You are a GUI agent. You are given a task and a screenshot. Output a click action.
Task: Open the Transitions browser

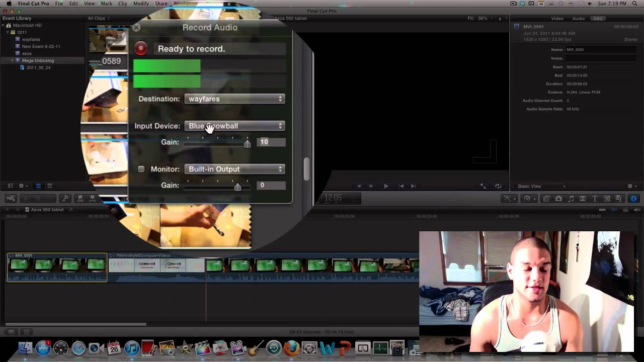coord(583,199)
